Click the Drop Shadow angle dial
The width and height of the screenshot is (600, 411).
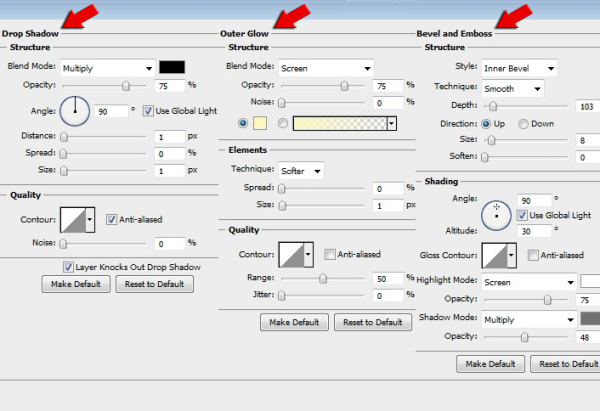point(75,110)
